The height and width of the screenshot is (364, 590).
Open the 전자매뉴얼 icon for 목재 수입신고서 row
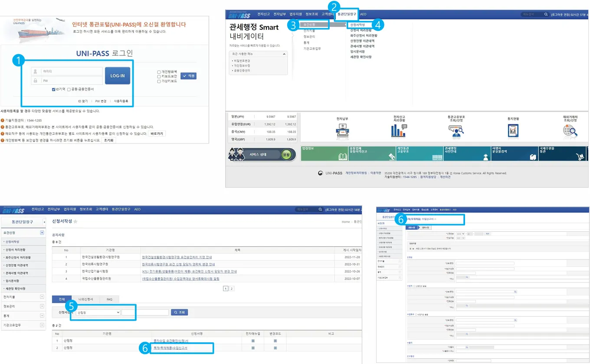pos(253,348)
